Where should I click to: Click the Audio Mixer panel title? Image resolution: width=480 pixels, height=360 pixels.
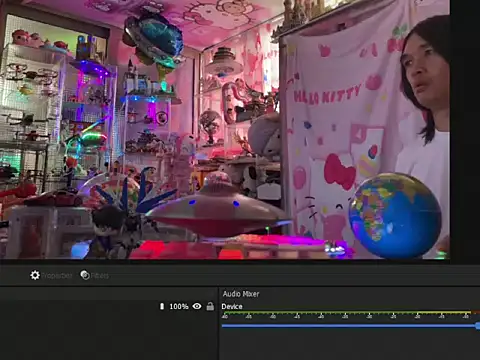[241, 294]
